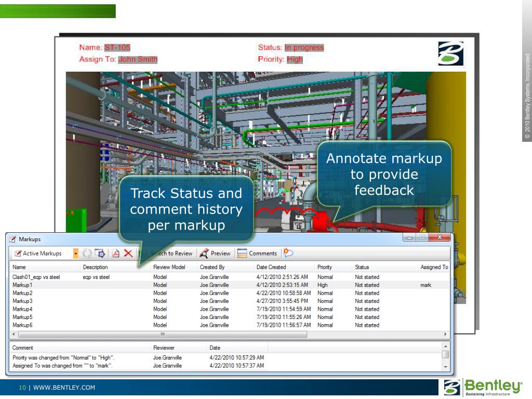Open the Active Markups dropdown arrow
Image resolution: width=532 pixels, height=399 pixels.
(76, 254)
